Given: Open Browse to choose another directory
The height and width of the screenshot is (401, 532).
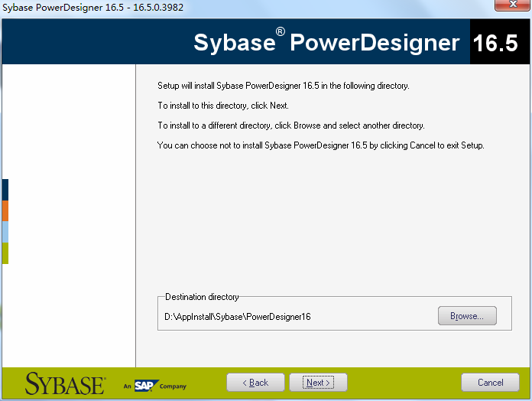Looking at the screenshot, I should click(467, 316).
